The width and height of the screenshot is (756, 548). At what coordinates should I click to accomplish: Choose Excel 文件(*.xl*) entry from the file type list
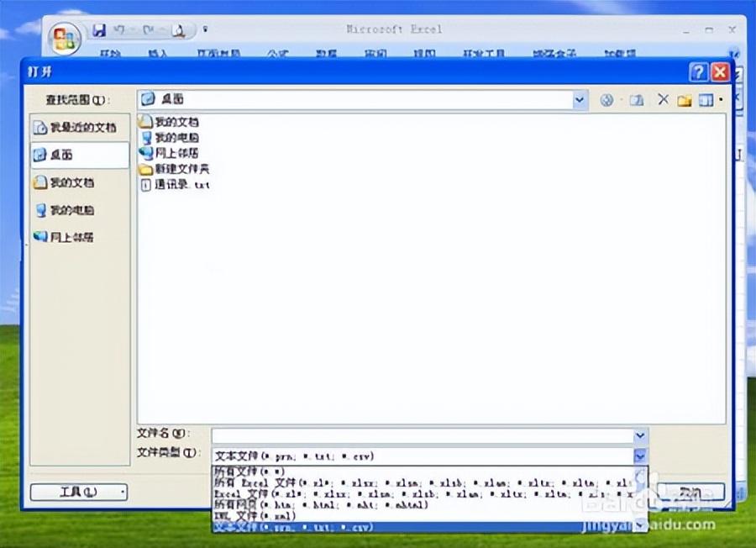[423, 494]
